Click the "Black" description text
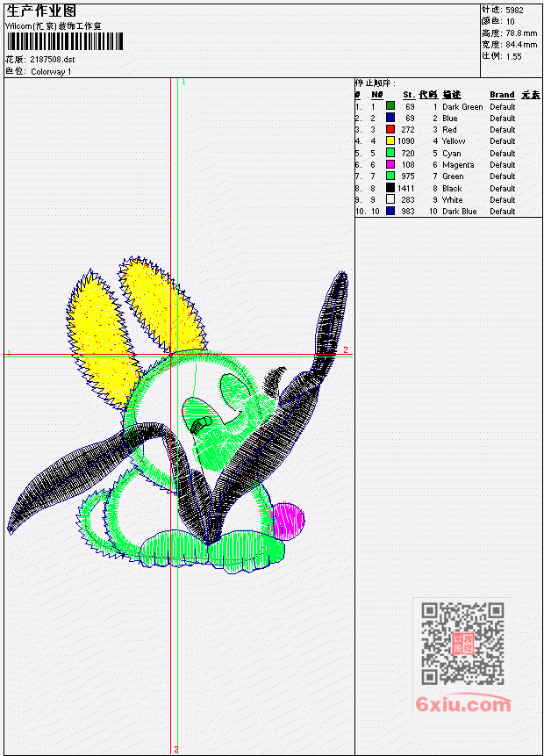 [x=452, y=189]
